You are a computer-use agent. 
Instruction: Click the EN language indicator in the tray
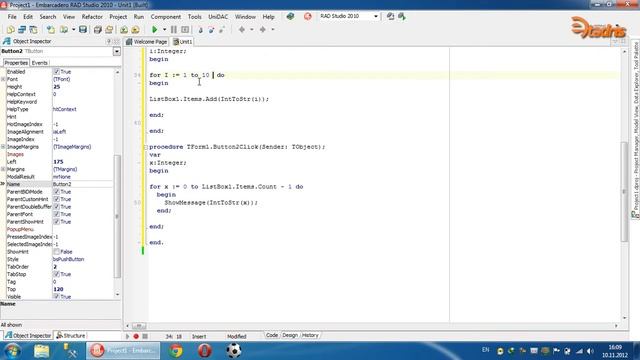[485, 350]
